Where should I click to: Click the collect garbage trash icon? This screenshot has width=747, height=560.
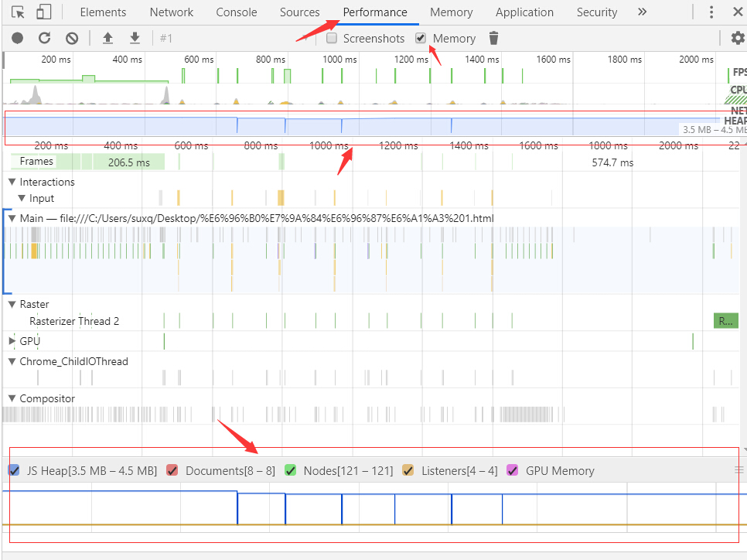[x=494, y=38]
